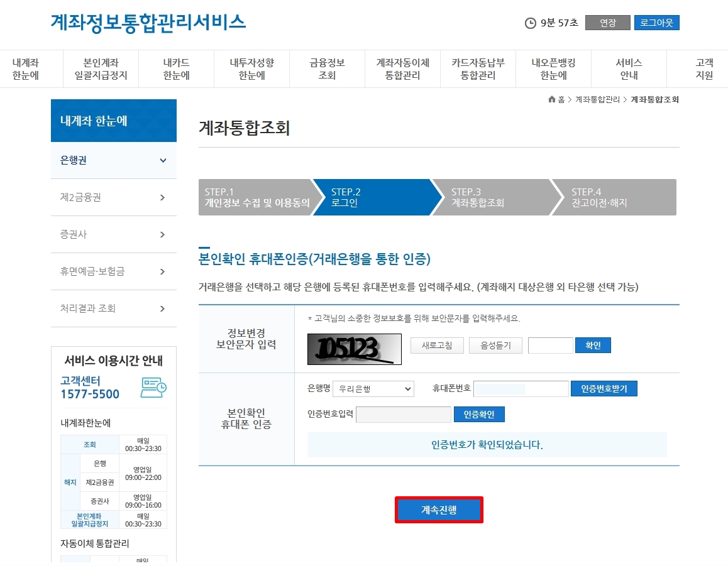Select STEP.1 개인정보 수집 및 이용동의 step
728x566 pixels.
(256, 197)
